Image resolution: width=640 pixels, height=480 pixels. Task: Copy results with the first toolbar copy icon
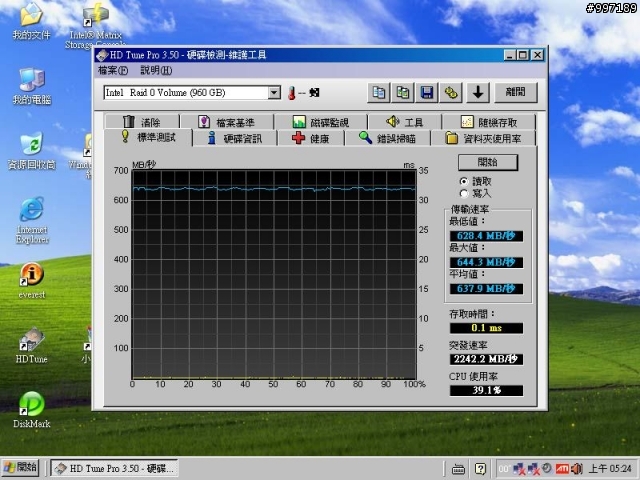[x=379, y=93]
